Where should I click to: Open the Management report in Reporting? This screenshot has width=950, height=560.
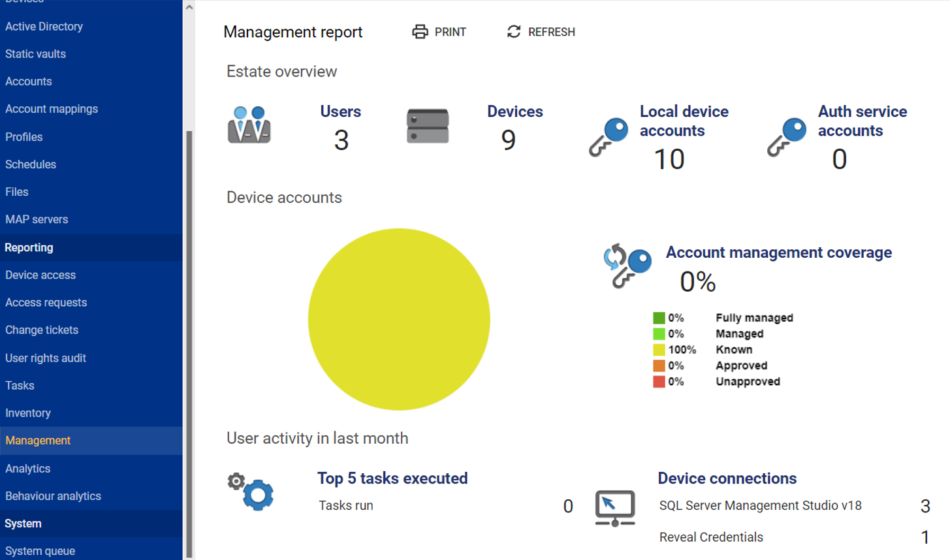[39, 440]
